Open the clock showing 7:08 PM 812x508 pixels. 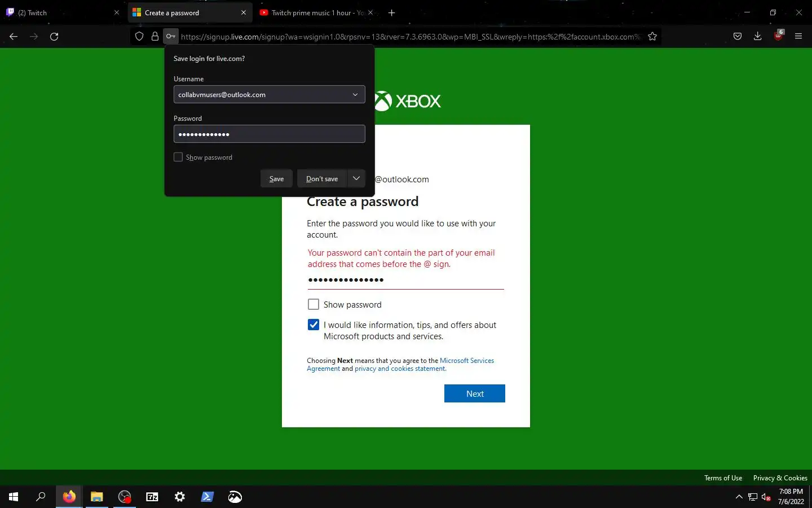(x=791, y=497)
